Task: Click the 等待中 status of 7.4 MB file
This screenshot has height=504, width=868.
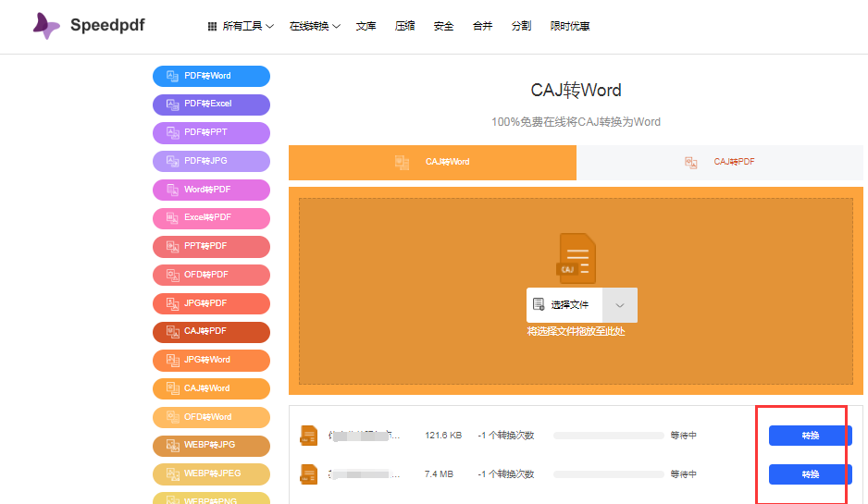Action: click(684, 474)
